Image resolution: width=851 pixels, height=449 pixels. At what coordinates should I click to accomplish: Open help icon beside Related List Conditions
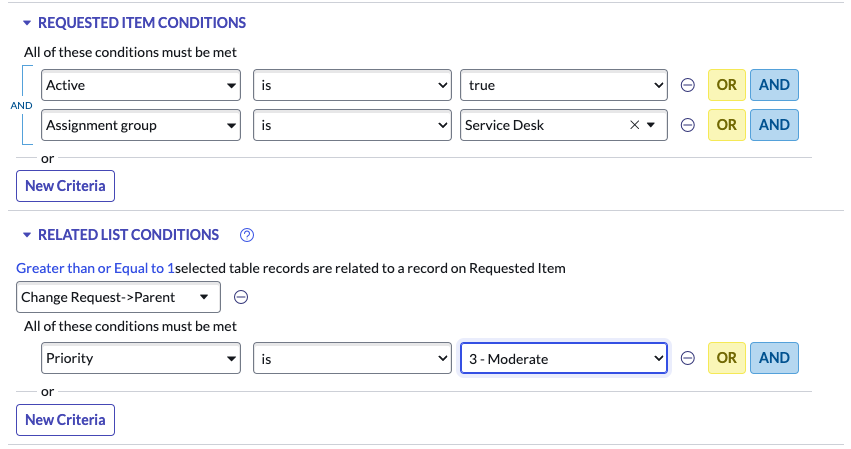point(248,235)
